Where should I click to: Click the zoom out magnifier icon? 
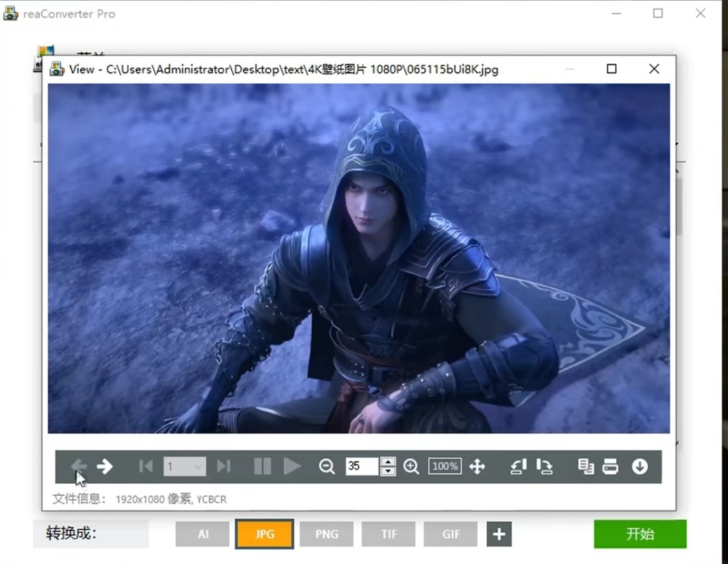[x=327, y=466]
